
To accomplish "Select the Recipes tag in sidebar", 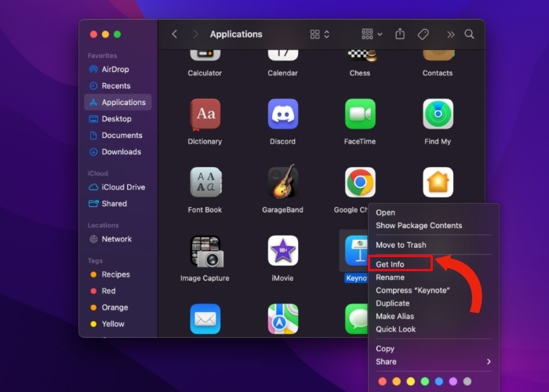I will click(x=118, y=274).
